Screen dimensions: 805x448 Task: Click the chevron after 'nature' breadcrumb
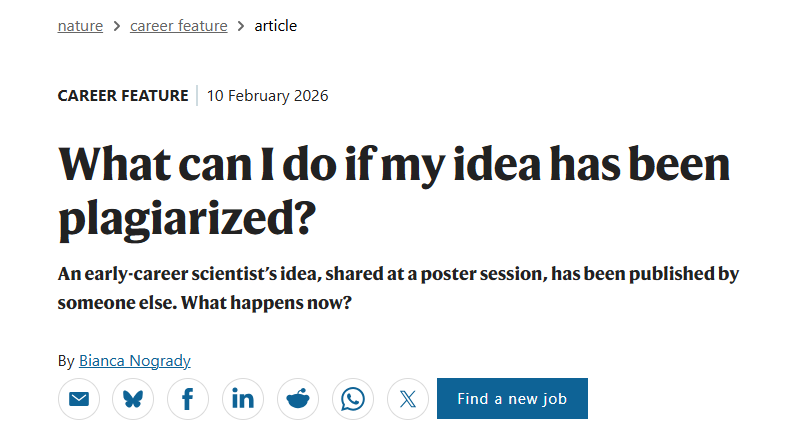point(117,26)
